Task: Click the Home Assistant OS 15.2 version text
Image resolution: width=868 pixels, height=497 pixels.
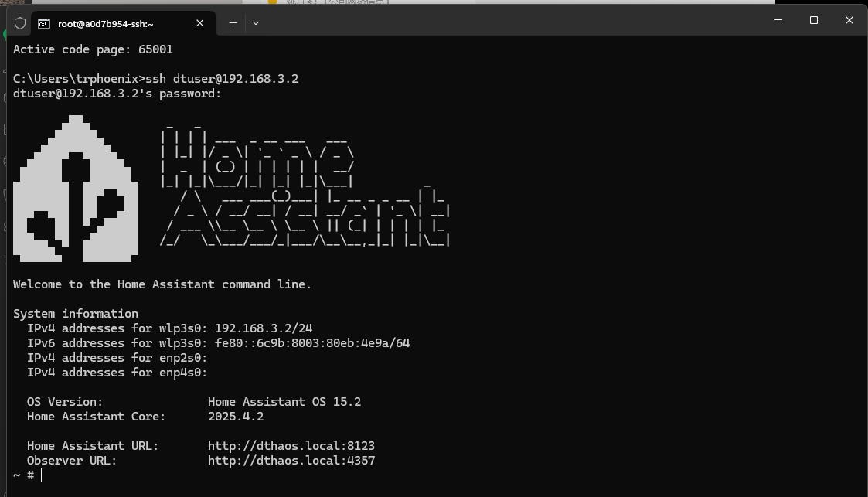Action: [284, 402]
